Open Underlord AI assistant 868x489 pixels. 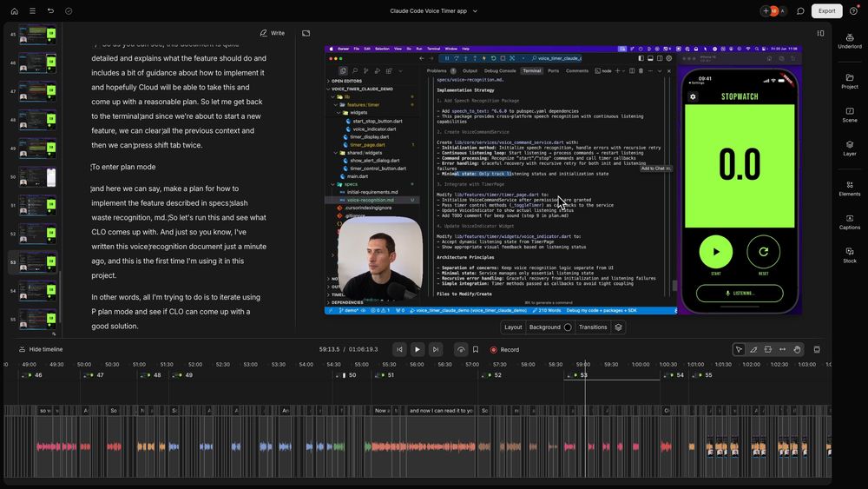click(850, 42)
